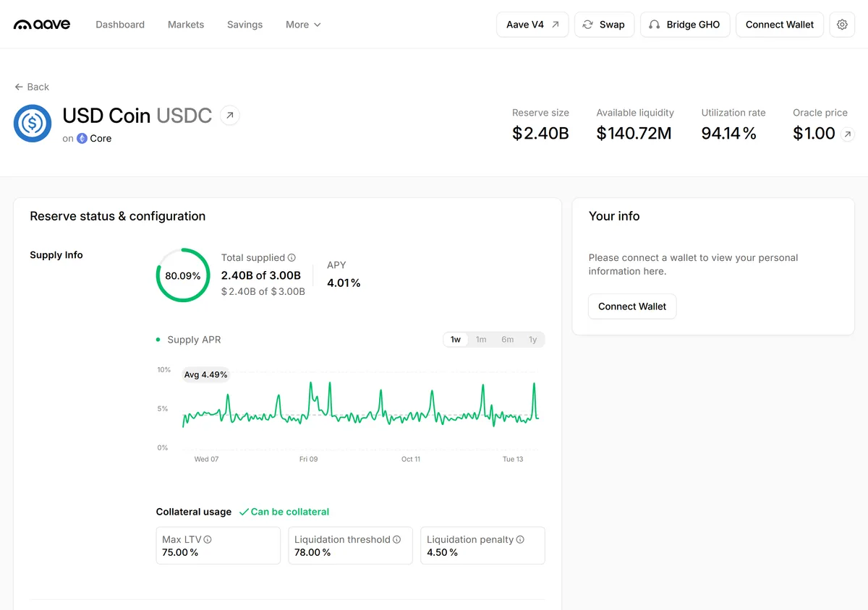Click the Liquidation threshold info icon
The width and height of the screenshot is (868, 610).
396,539
